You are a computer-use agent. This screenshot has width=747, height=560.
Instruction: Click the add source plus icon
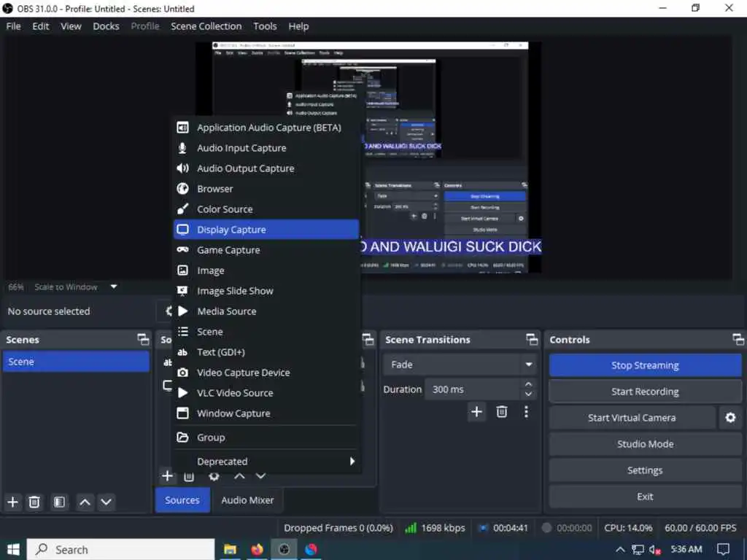tap(167, 475)
